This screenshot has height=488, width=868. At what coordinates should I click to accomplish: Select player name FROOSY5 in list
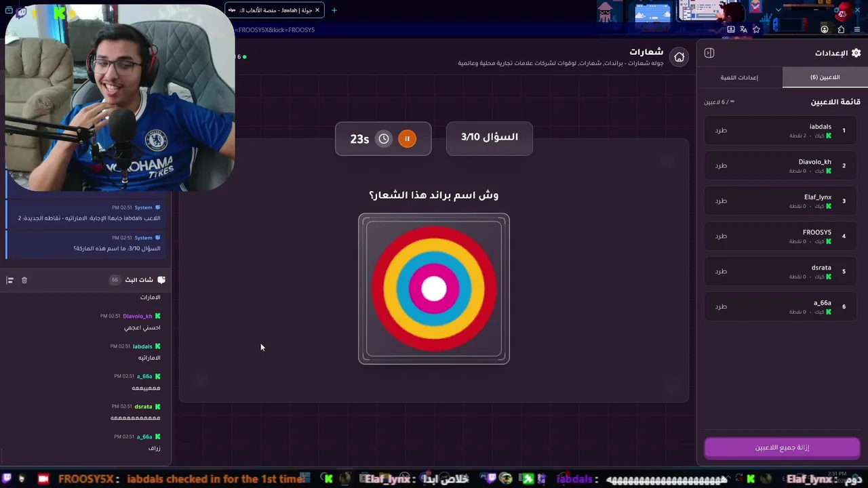[817, 232]
